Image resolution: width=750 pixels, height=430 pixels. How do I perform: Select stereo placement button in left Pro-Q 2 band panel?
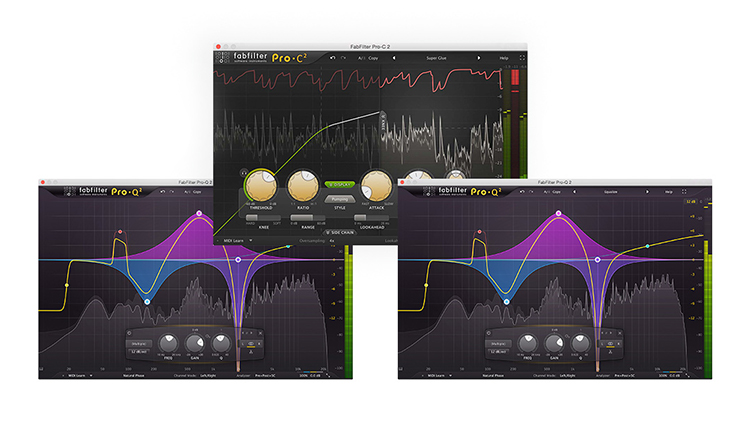point(251,344)
